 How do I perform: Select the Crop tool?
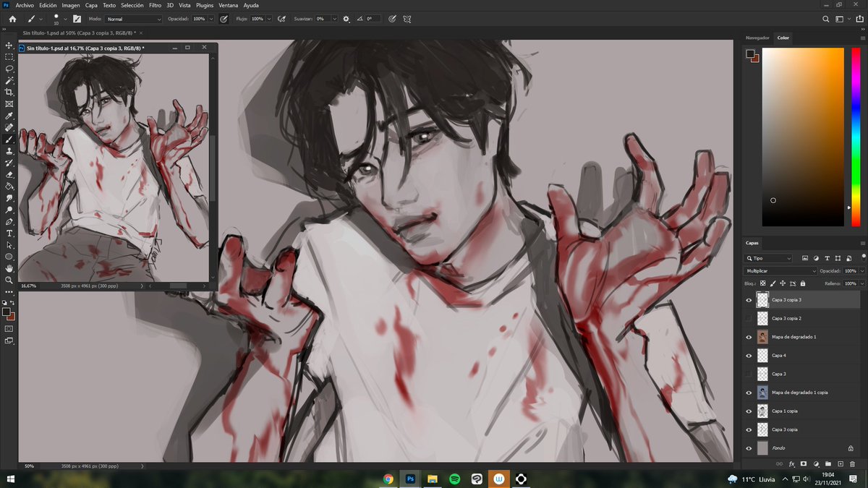pyautogui.click(x=9, y=93)
